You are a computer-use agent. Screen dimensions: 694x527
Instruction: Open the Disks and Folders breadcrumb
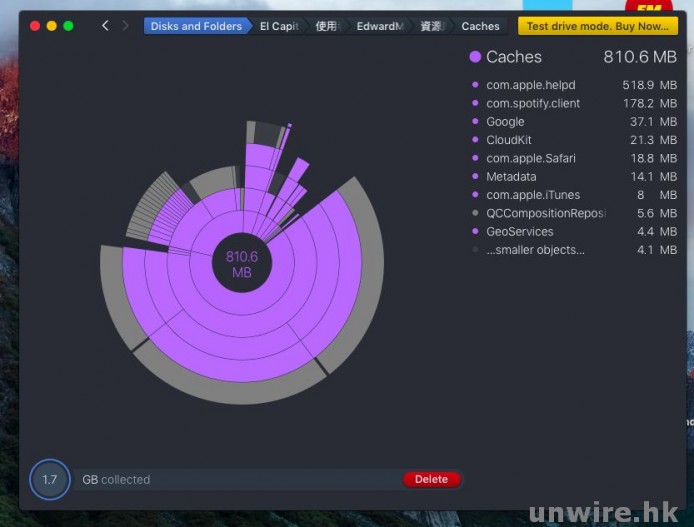pos(196,26)
